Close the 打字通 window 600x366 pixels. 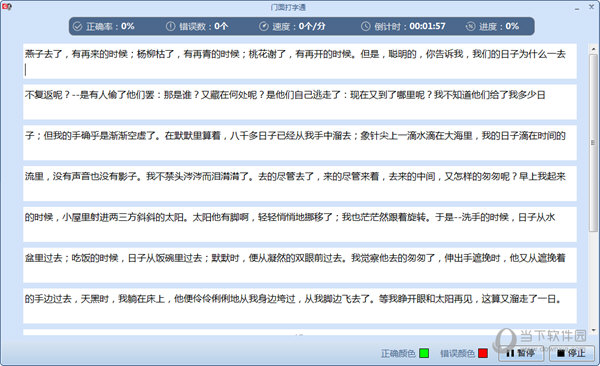pos(591,7)
